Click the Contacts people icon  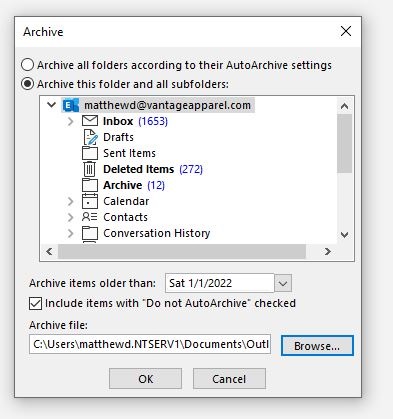pos(90,217)
